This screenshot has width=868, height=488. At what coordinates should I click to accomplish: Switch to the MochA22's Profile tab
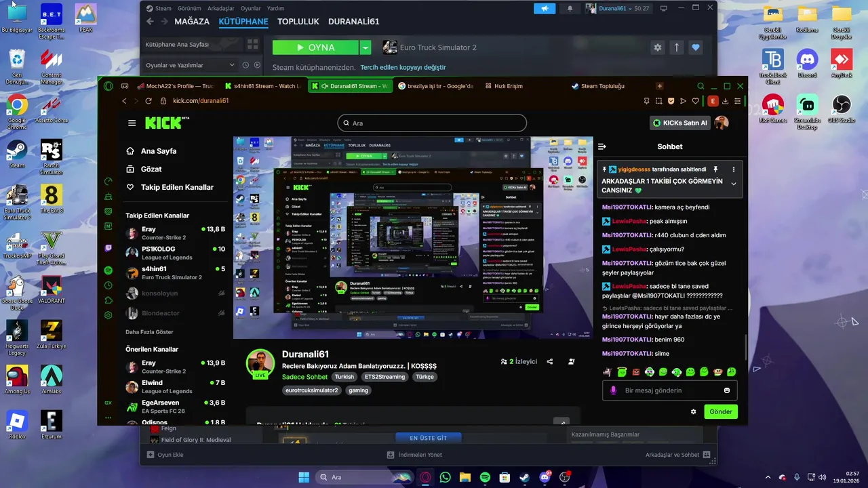175,86
